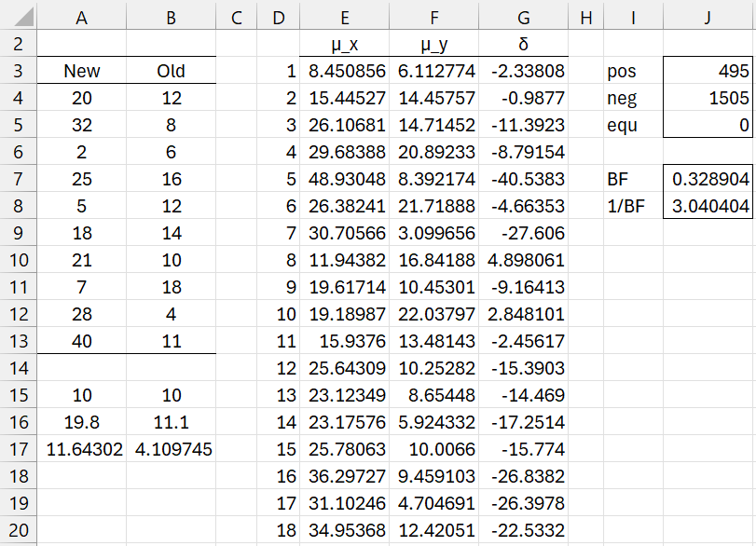Select the std dev cell 11.64302
The image size is (756, 546).
(81, 449)
